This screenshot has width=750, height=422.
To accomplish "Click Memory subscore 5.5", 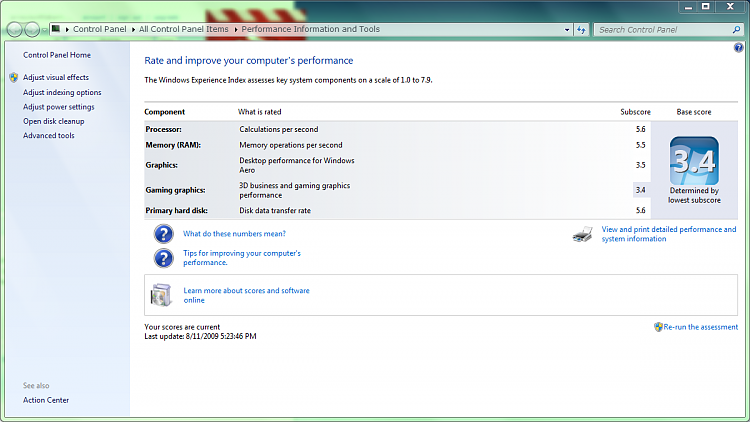I will coord(640,145).
